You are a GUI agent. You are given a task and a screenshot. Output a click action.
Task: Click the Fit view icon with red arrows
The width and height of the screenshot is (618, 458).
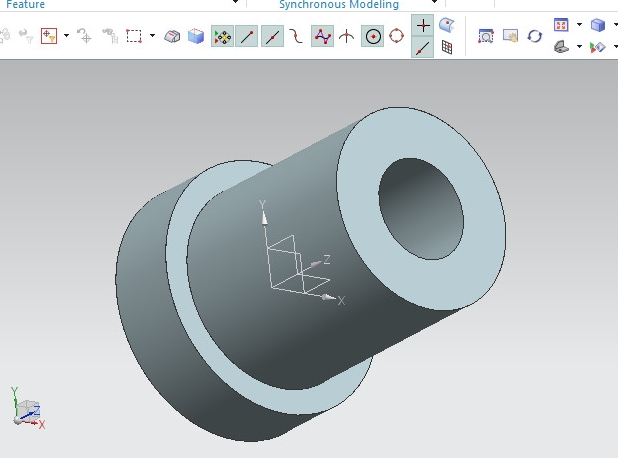561,25
